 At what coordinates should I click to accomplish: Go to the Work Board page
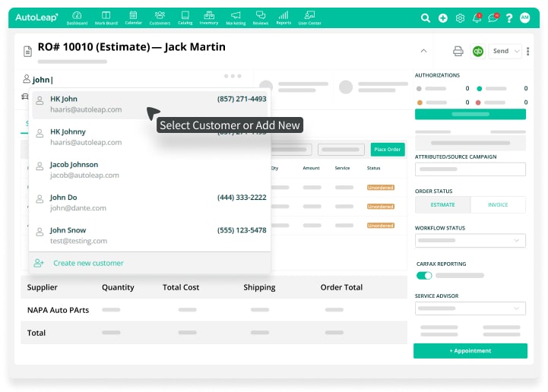point(106,17)
